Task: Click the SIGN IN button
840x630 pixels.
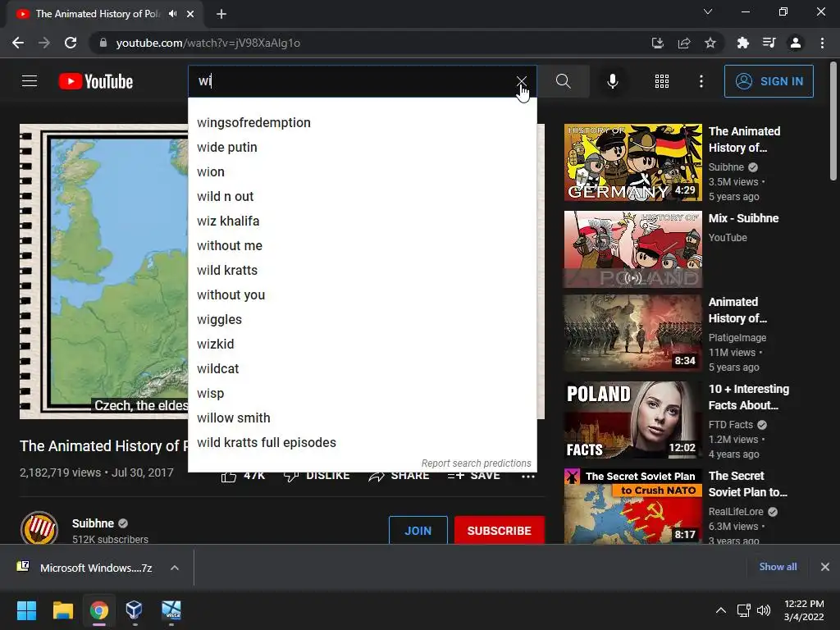Action: 769,81
